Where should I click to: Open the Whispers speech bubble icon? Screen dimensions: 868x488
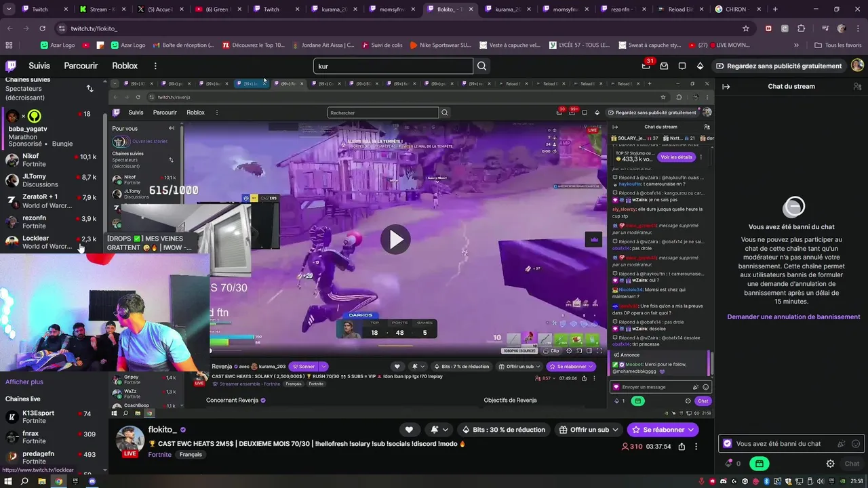coord(682,66)
